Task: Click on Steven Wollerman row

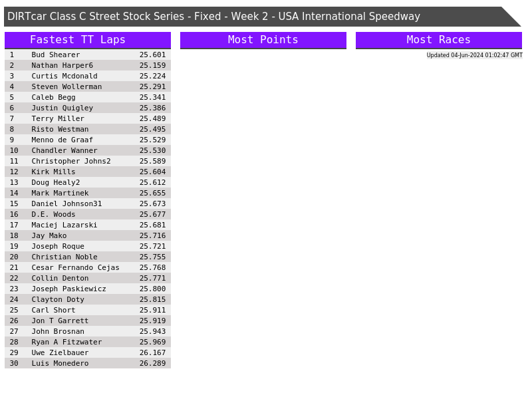Action: (66, 86)
